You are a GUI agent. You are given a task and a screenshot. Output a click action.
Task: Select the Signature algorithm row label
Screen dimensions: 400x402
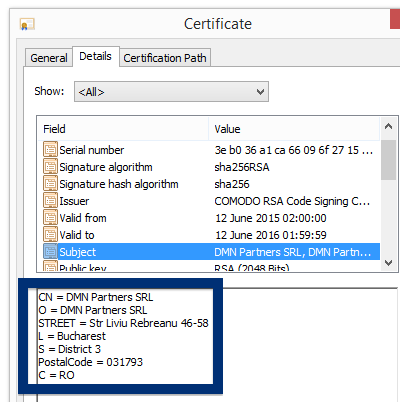click(x=106, y=167)
